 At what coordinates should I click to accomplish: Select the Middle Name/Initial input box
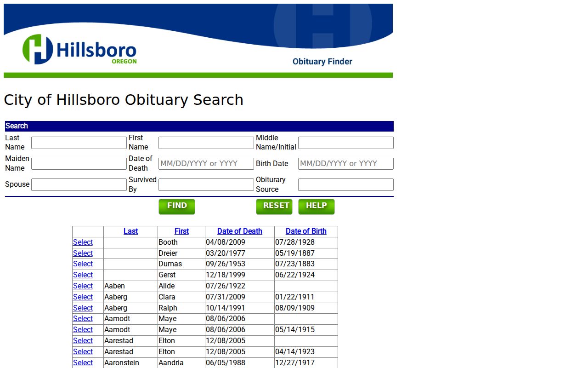[x=346, y=143]
